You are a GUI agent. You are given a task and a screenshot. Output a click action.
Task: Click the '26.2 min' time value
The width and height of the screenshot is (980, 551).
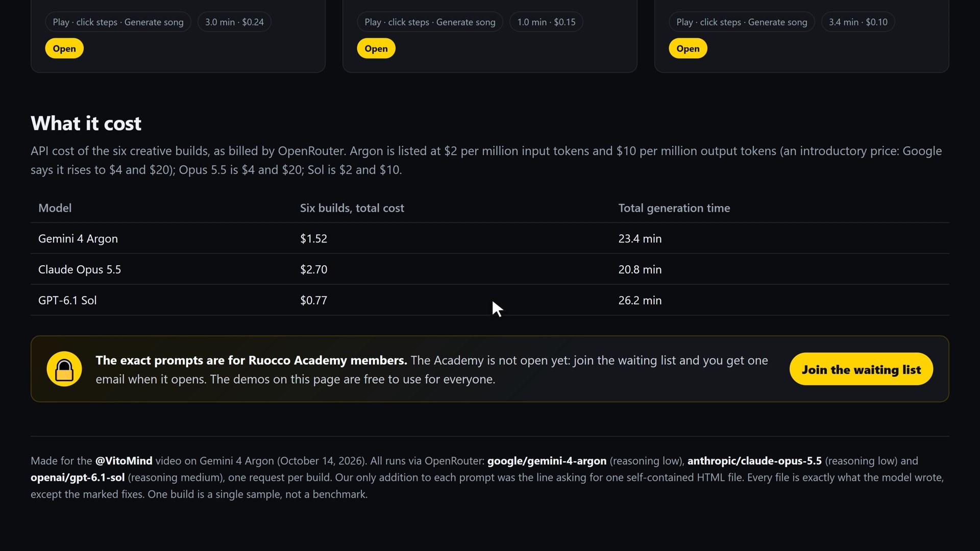(640, 300)
